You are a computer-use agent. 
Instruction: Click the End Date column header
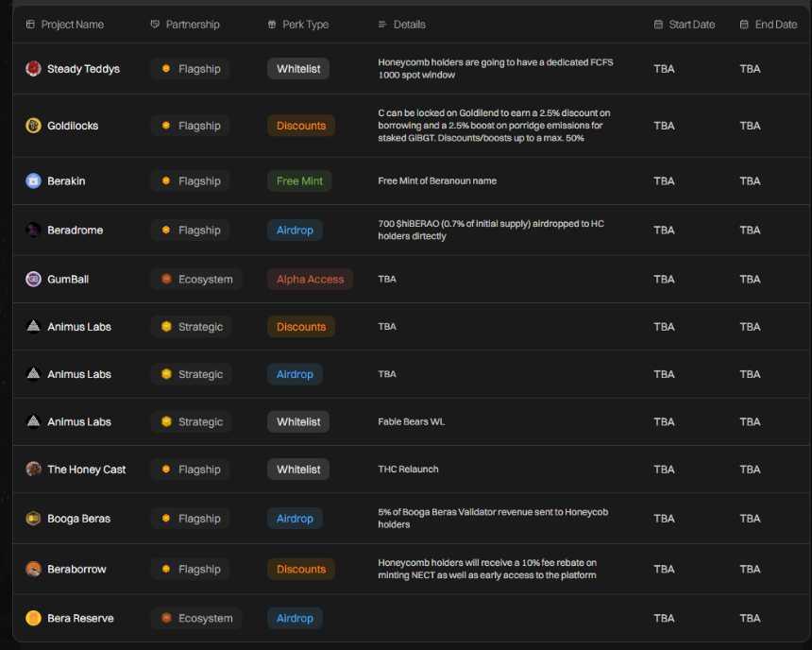769,25
